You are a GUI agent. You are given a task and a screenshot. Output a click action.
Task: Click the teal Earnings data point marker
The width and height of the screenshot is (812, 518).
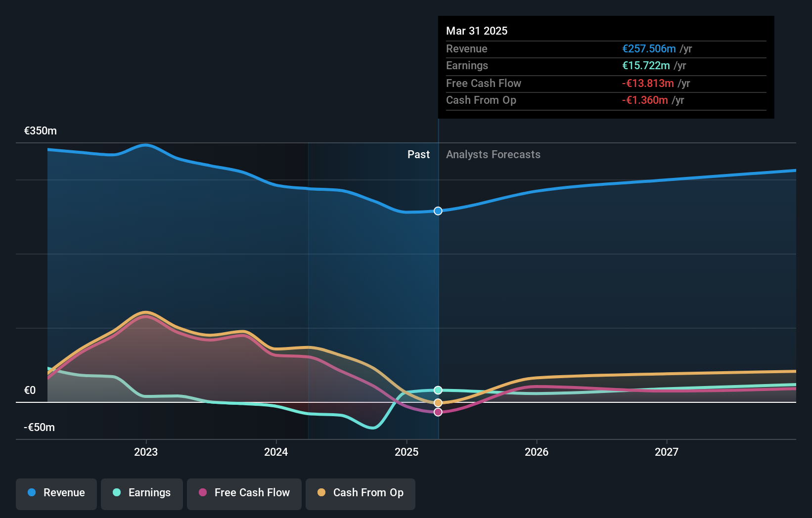(x=438, y=390)
